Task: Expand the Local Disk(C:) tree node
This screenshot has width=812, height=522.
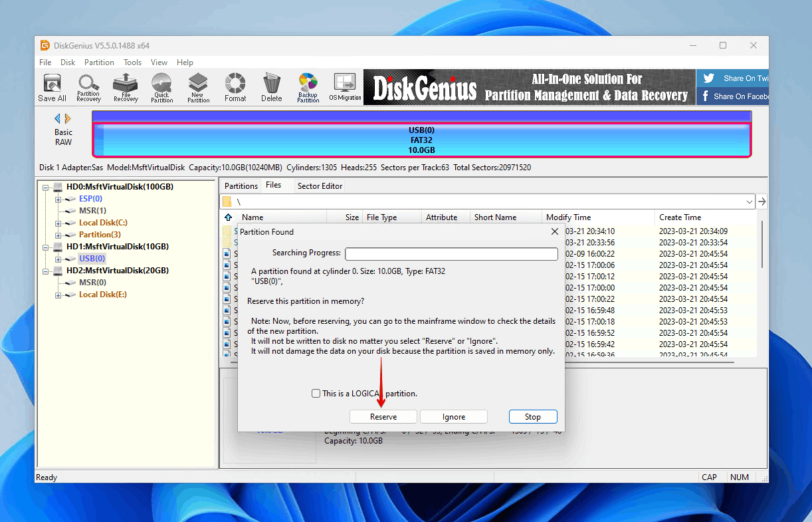Action: click(58, 223)
